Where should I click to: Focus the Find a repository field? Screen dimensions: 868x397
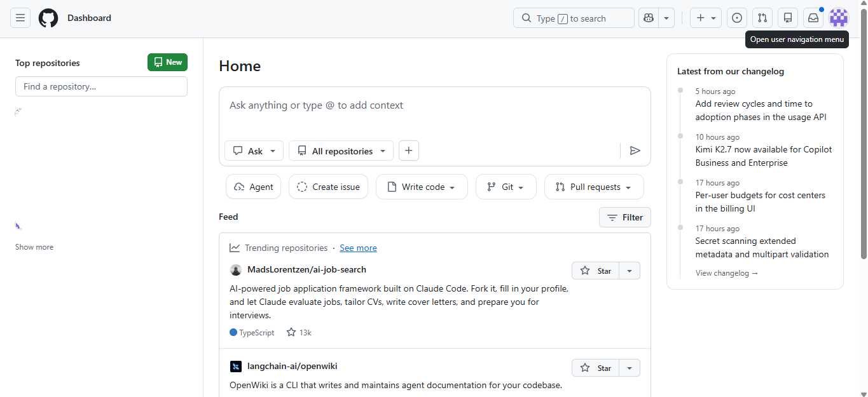point(101,86)
